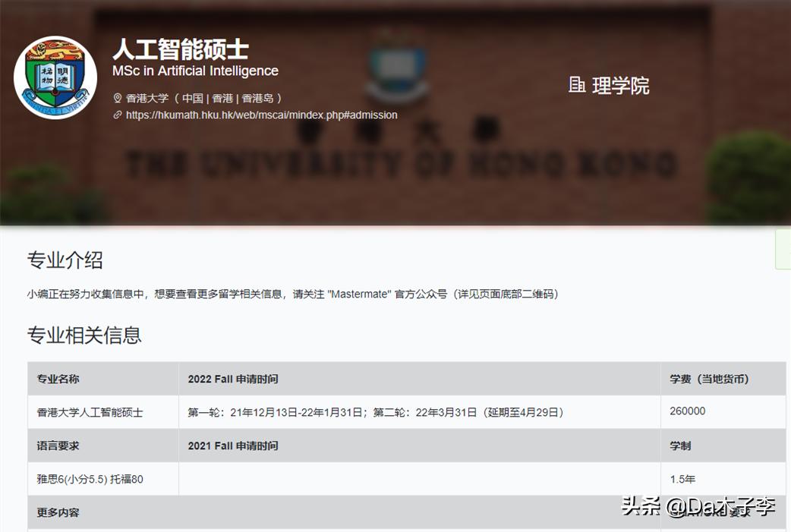Click the 260000 tuition fee value
This screenshot has height=532, width=791.
coord(686,412)
